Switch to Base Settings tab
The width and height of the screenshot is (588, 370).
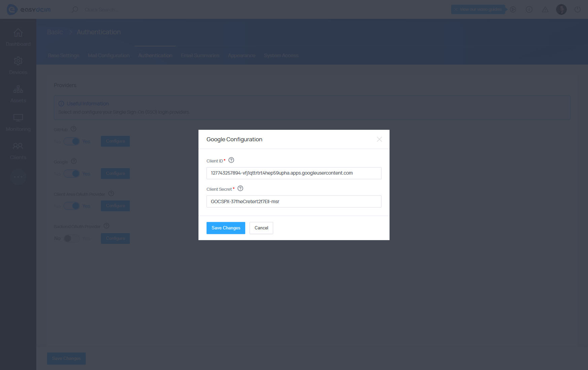(64, 55)
